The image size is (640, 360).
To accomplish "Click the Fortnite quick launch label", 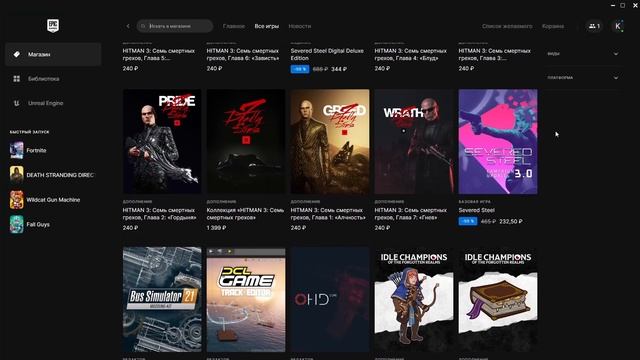I will pos(36,150).
